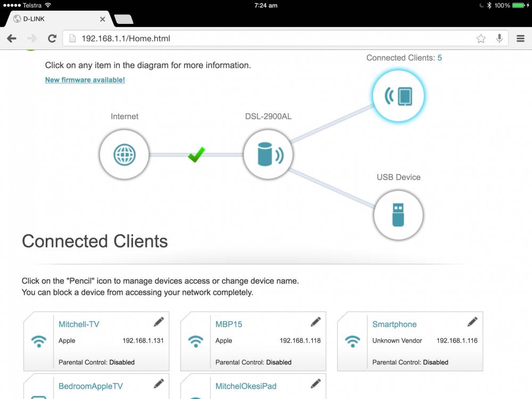The height and width of the screenshot is (399, 532).
Task: Click the Internet label in diagram
Action: coord(124,117)
